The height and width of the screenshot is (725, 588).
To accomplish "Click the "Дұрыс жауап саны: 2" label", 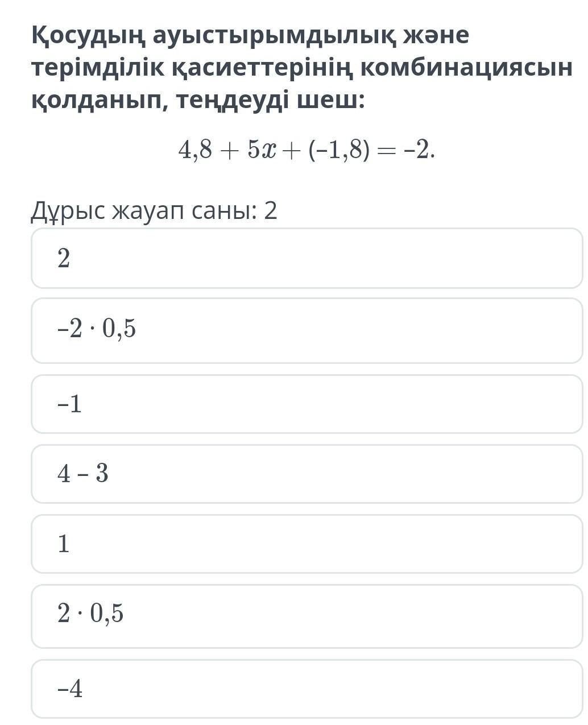I will pos(154,211).
